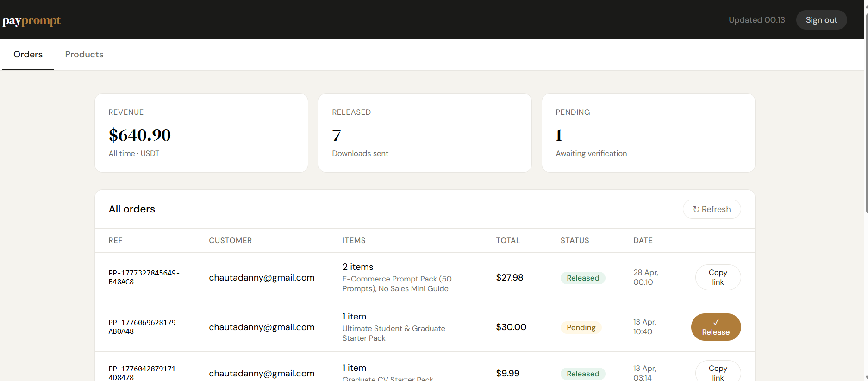Click customer email in the $27.98 row

pos(262,277)
